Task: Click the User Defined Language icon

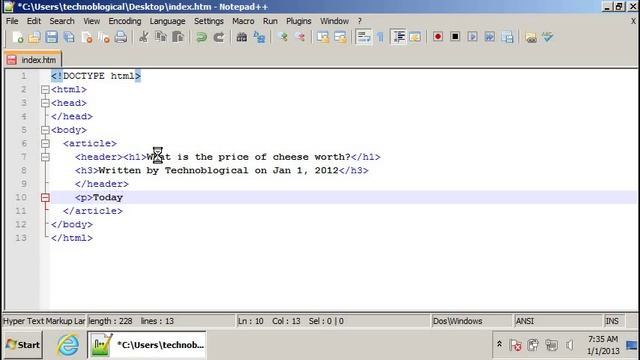Action: (x=415, y=37)
